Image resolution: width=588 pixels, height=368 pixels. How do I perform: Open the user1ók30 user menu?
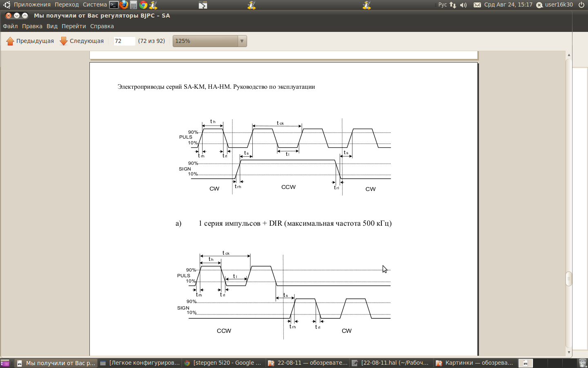coord(555,5)
